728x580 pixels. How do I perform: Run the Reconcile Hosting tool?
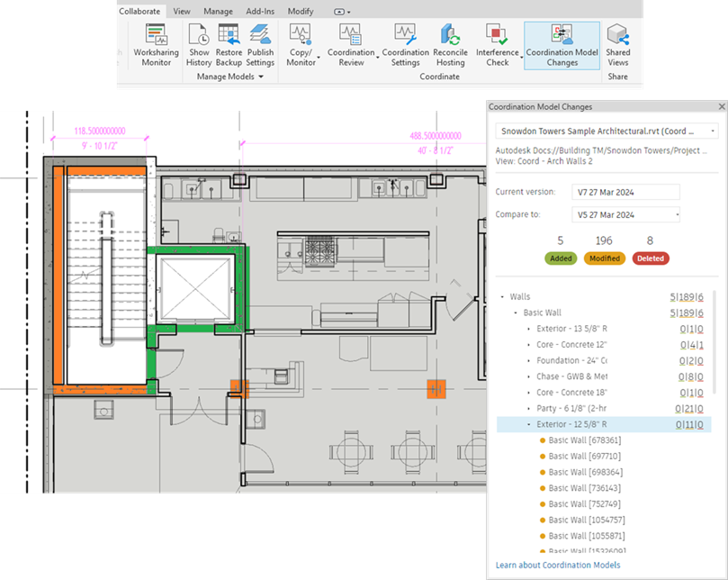(450, 46)
